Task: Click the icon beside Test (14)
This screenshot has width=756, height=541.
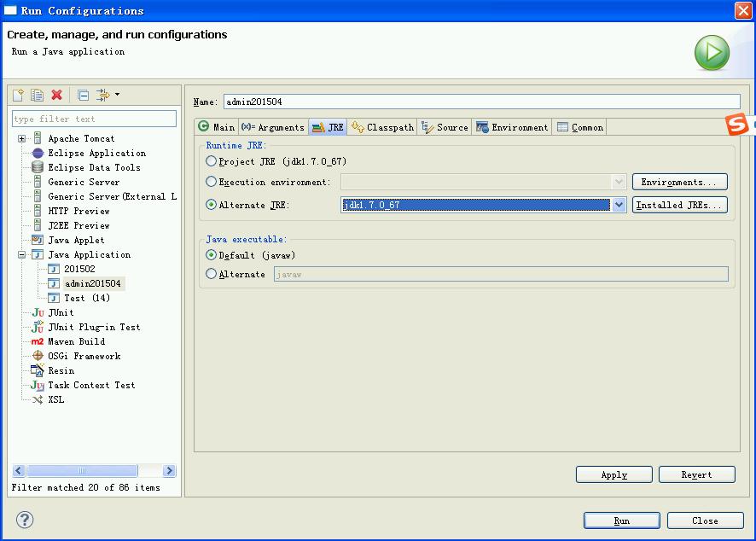Action: (54, 298)
